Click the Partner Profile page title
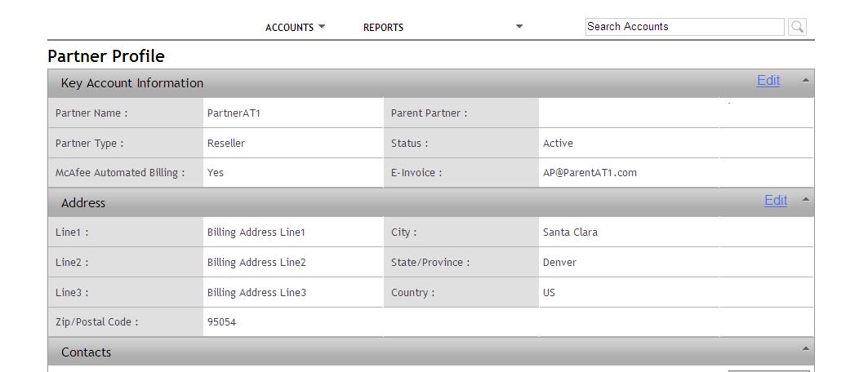Viewport: 868px width, 372px height. tap(106, 56)
